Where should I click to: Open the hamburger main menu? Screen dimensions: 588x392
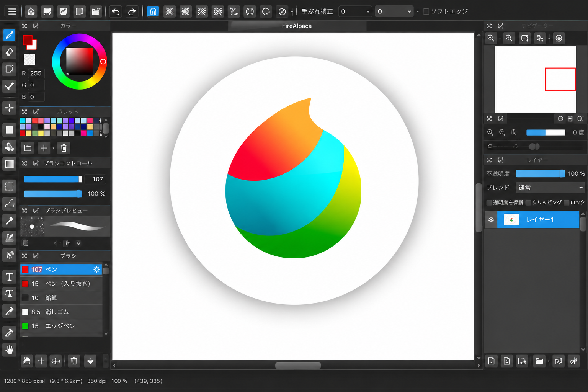tap(12, 11)
